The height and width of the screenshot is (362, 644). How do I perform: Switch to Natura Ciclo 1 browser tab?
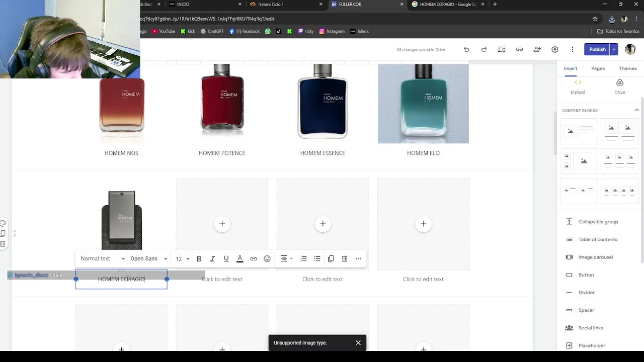(x=285, y=4)
